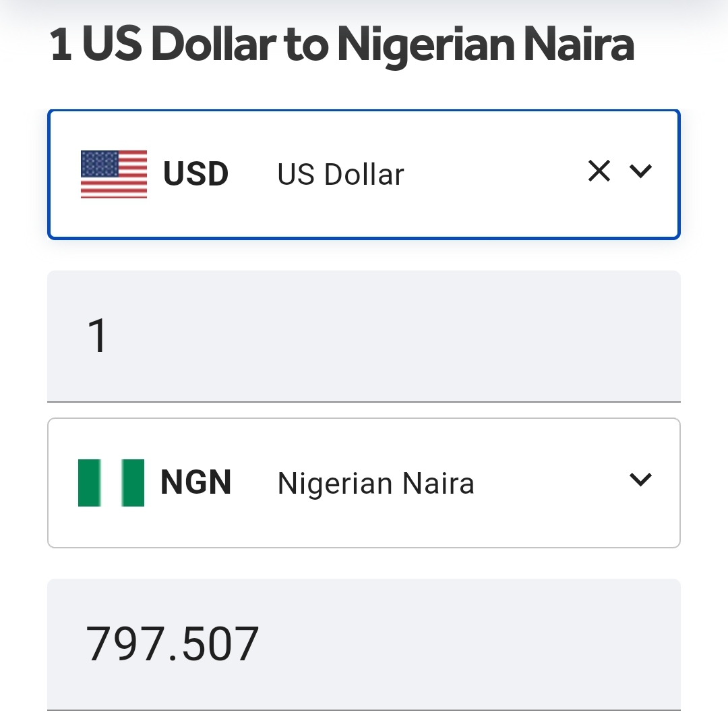Click the right green stripe of Nigerian flag
The image size is (728, 719).
(x=133, y=482)
